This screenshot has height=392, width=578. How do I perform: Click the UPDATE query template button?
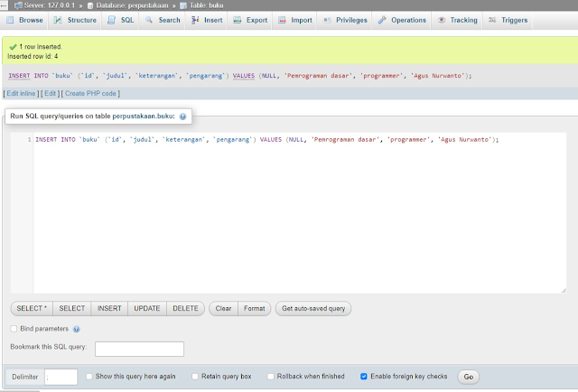147,309
